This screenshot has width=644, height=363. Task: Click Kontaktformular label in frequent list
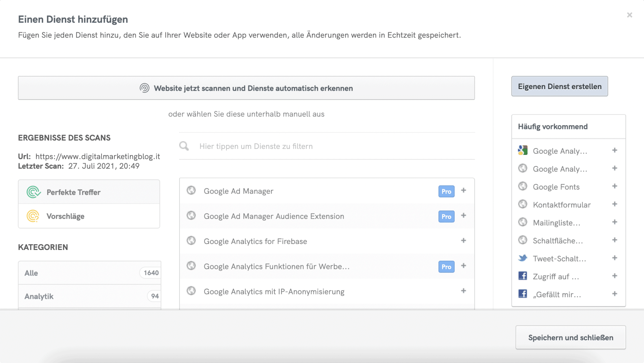coord(562,205)
